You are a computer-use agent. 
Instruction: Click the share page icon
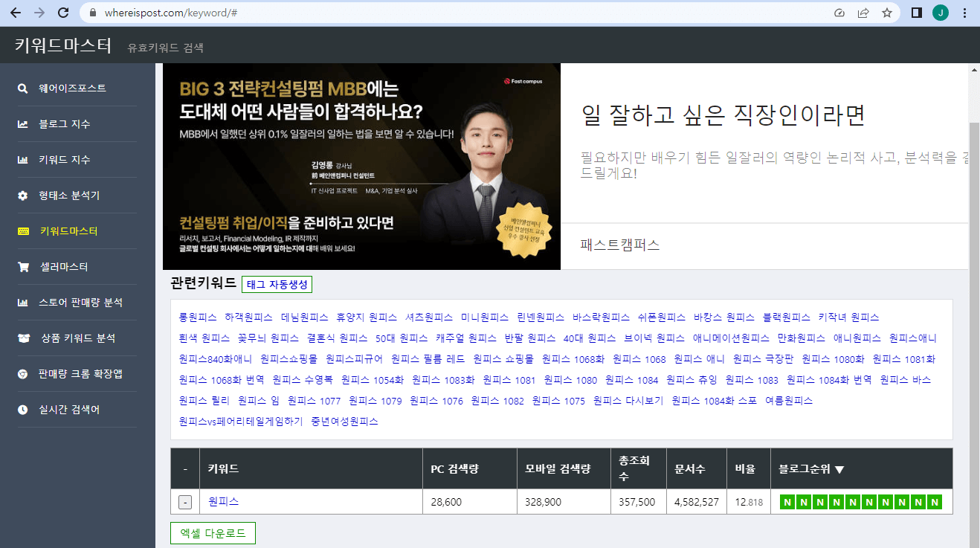[863, 13]
